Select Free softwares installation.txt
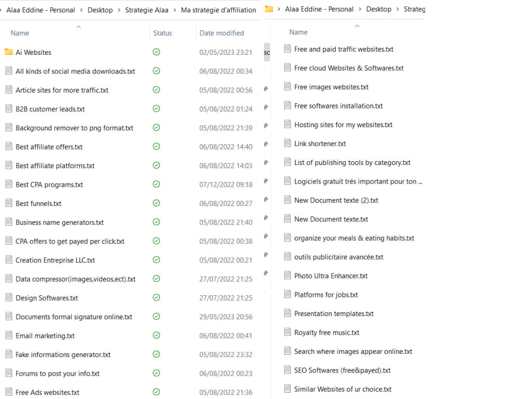532x399 pixels. 338,106
